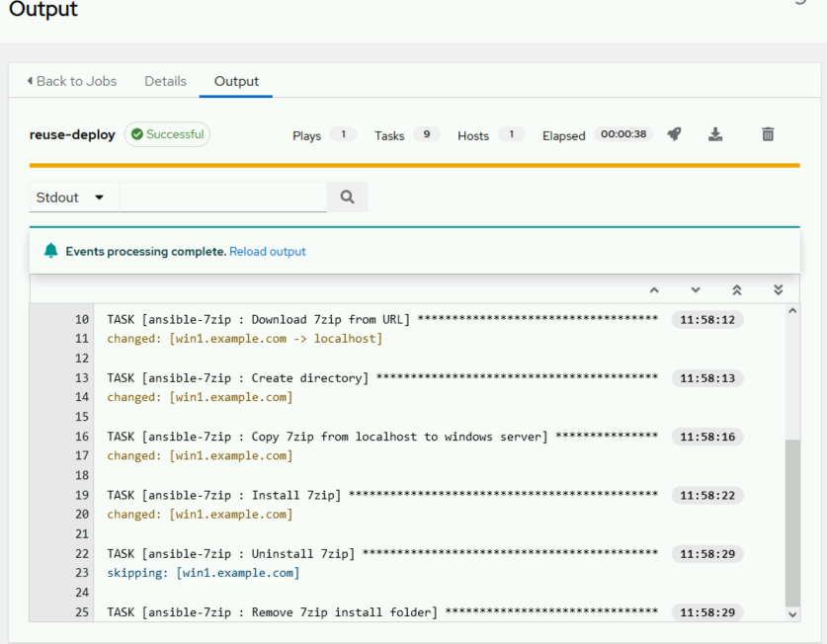Go Back to Jobs

[x=71, y=81]
